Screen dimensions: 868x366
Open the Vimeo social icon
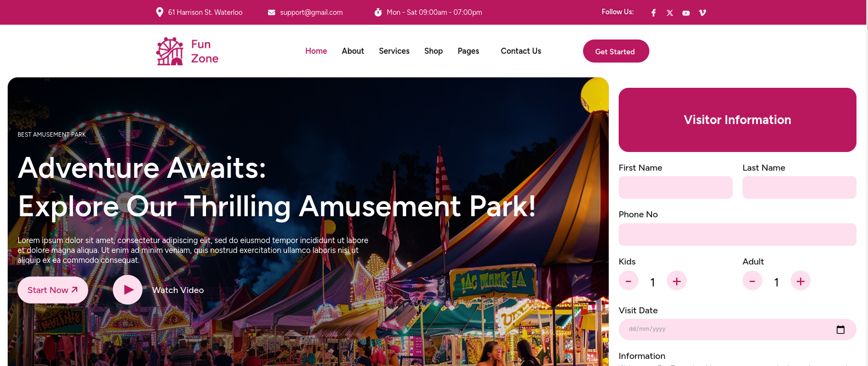703,13
